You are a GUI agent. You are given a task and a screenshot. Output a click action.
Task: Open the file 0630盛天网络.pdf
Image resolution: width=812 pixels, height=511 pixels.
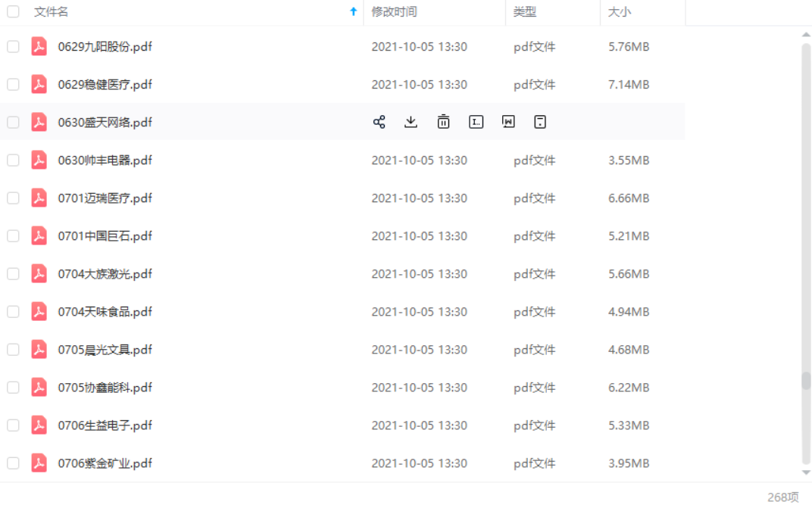(x=105, y=122)
